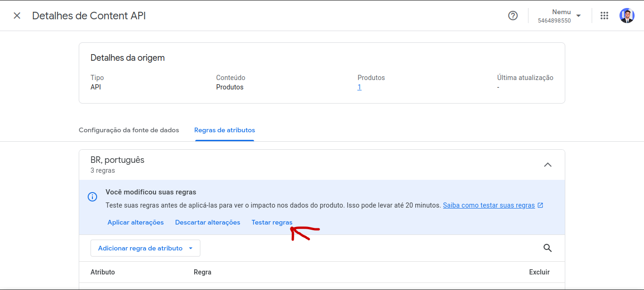Click the Tipo value API
The height and width of the screenshot is (290, 644).
click(96, 87)
